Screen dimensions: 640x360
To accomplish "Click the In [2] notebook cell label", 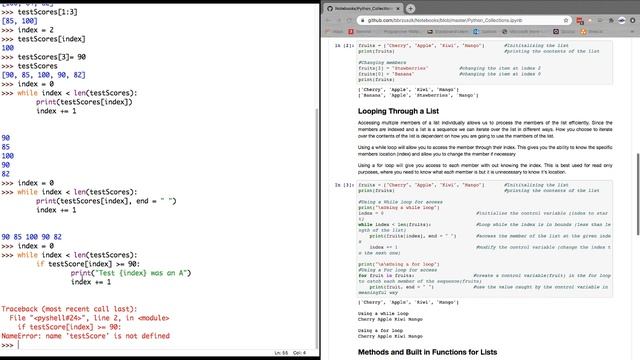I will click(344, 46).
